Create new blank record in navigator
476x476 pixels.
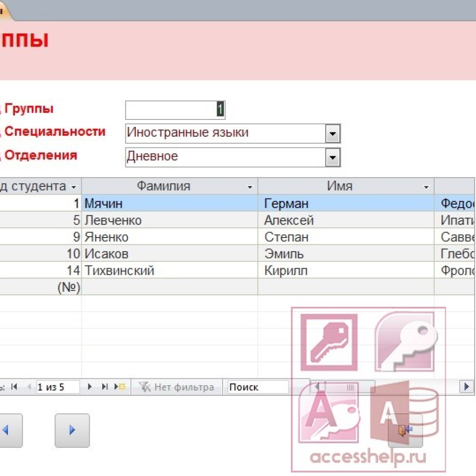point(120,387)
